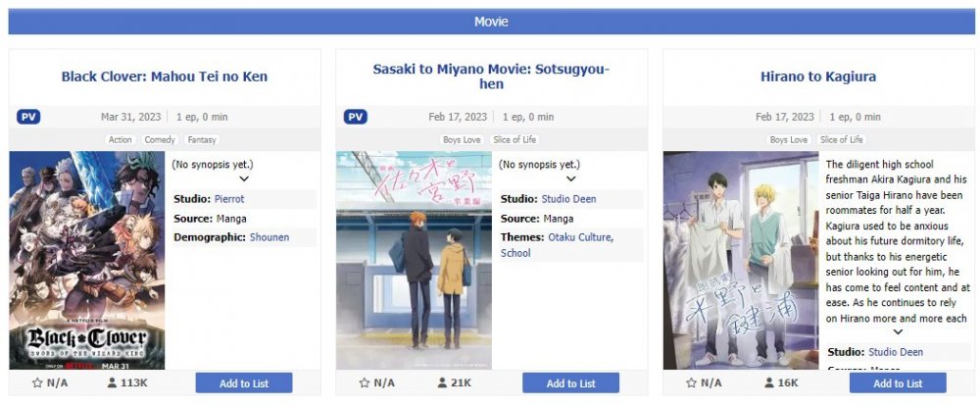Click the members icon showing 16K
The image size is (980, 407).
[768, 382]
